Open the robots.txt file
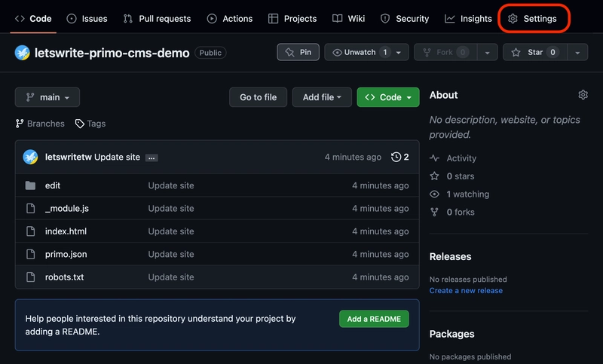The height and width of the screenshot is (364, 603). tap(64, 277)
